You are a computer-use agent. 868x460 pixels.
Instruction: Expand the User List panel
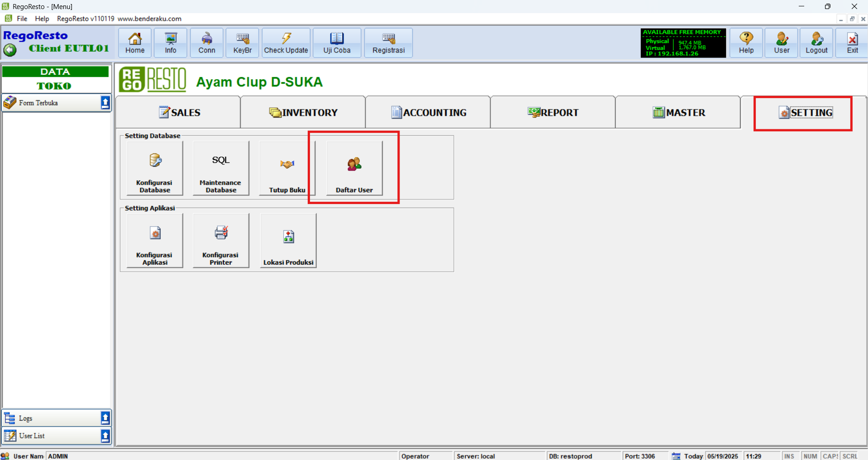coord(105,436)
